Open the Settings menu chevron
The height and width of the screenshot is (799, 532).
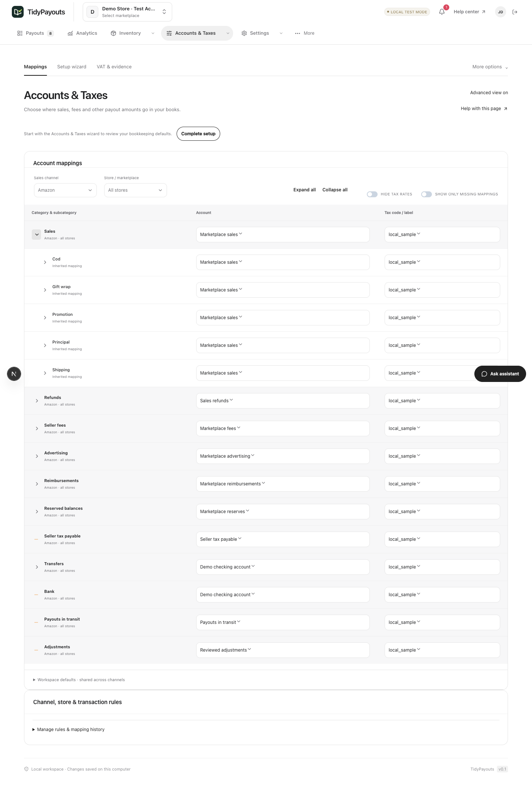281,33
